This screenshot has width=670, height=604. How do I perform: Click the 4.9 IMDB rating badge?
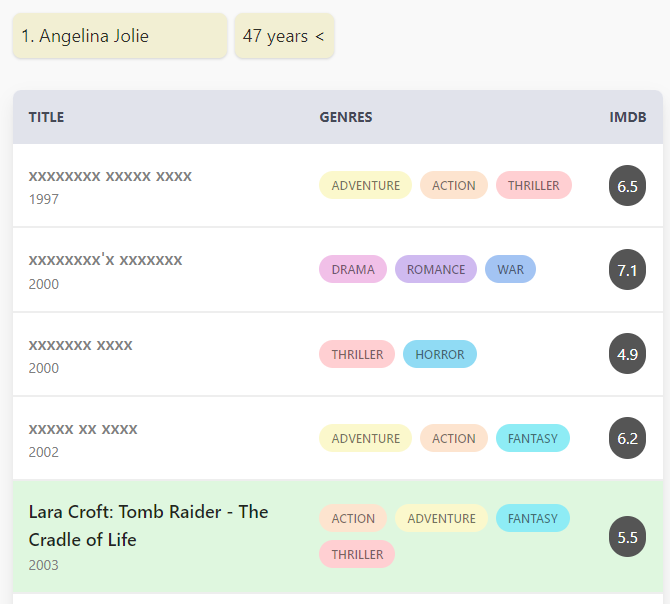coord(627,354)
